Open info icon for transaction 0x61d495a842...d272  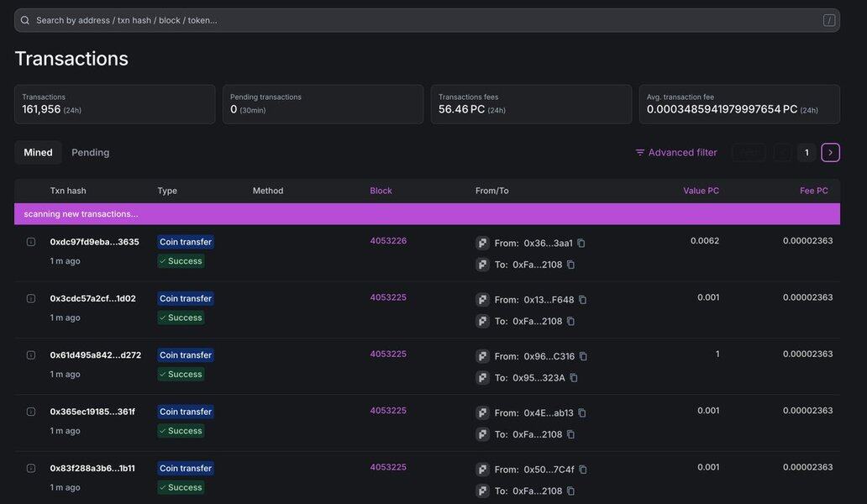(x=31, y=355)
